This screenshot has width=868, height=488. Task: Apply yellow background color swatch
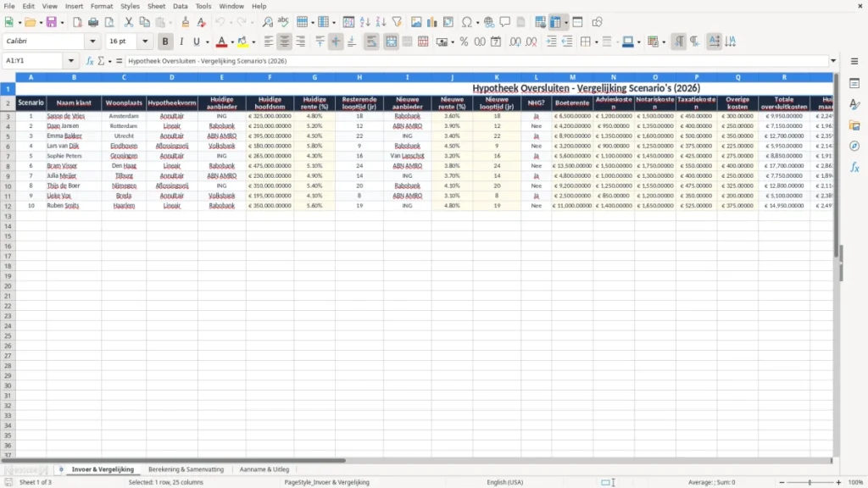pyautogui.click(x=242, y=42)
